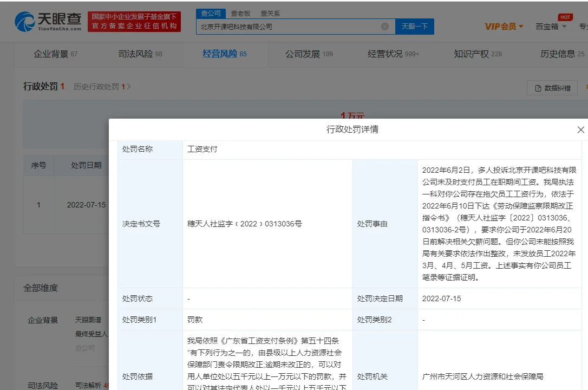Click the 工资支付 penalty name value

point(202,149)
